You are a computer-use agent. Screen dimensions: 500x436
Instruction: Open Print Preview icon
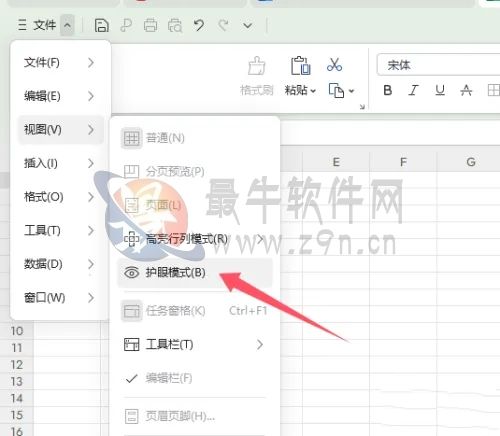pos(175,25)
